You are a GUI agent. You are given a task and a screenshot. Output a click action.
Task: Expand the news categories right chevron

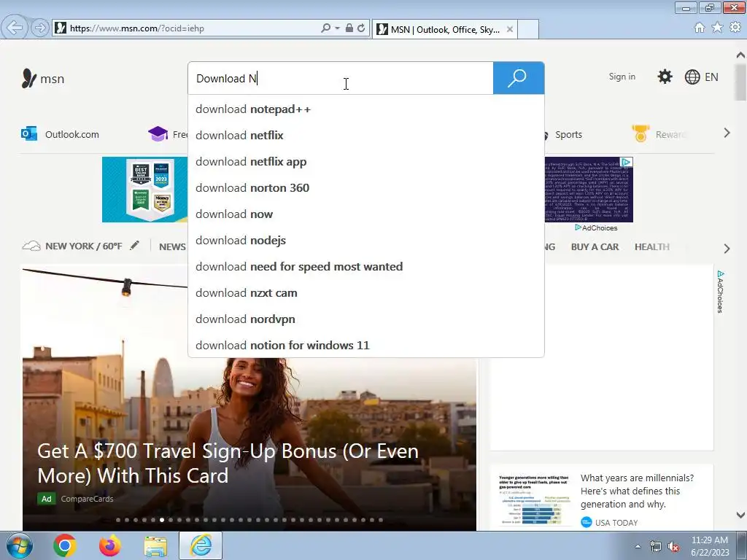pyautogui.click(x=727, y=248)
